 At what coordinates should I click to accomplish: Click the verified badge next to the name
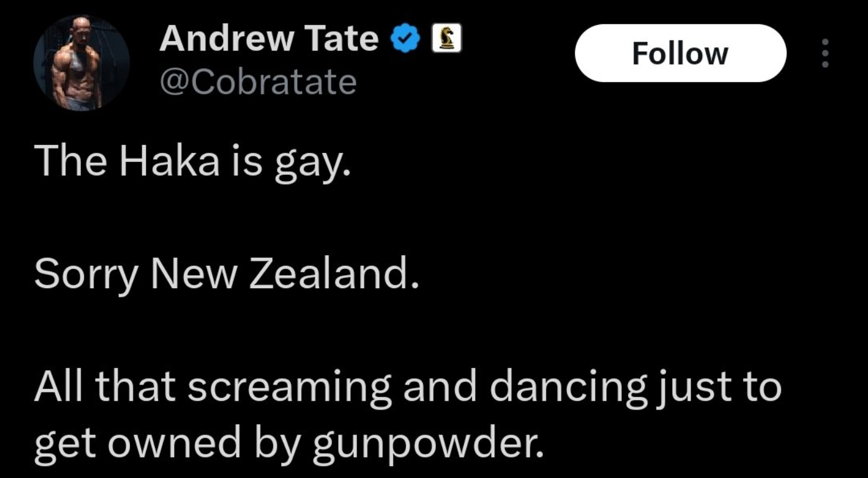click(x=405, y=37)
